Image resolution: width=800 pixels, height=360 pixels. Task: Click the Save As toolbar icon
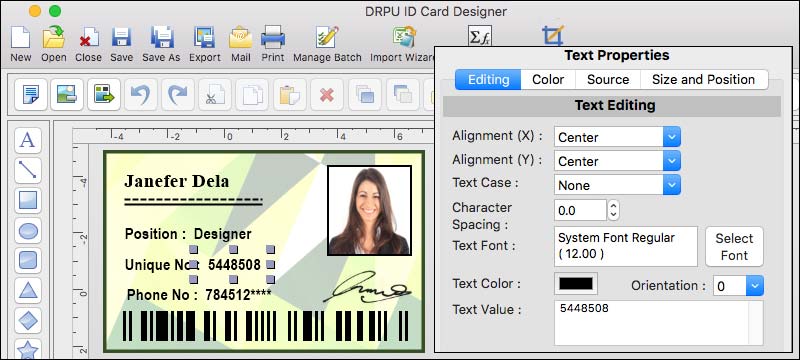click(161, 38)
